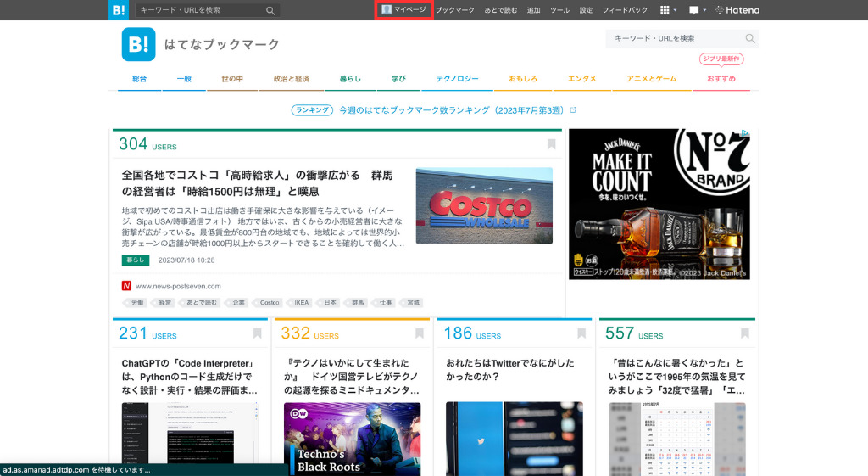This screenshot has height=476, width=868.
Task: Click the magnifier icon in top bar search
Action: 270,10
